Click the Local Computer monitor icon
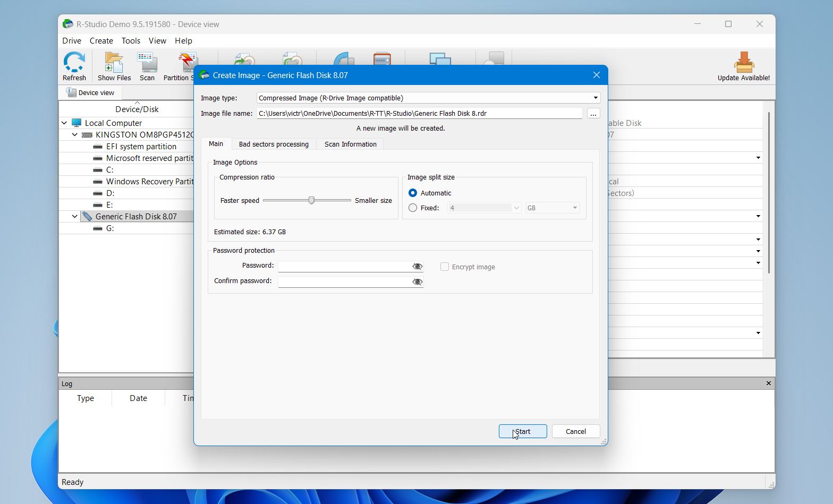Viewport: 833px width, 504px height. coord(76,123)
